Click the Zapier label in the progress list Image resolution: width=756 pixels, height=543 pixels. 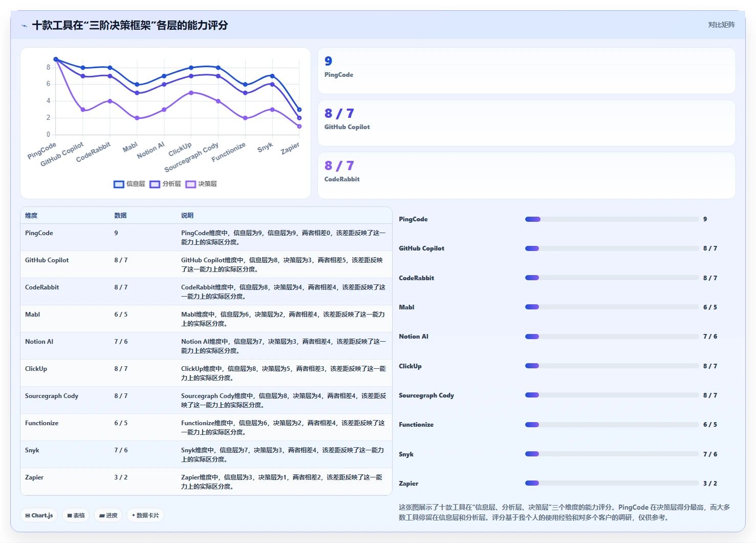point(408,484)
